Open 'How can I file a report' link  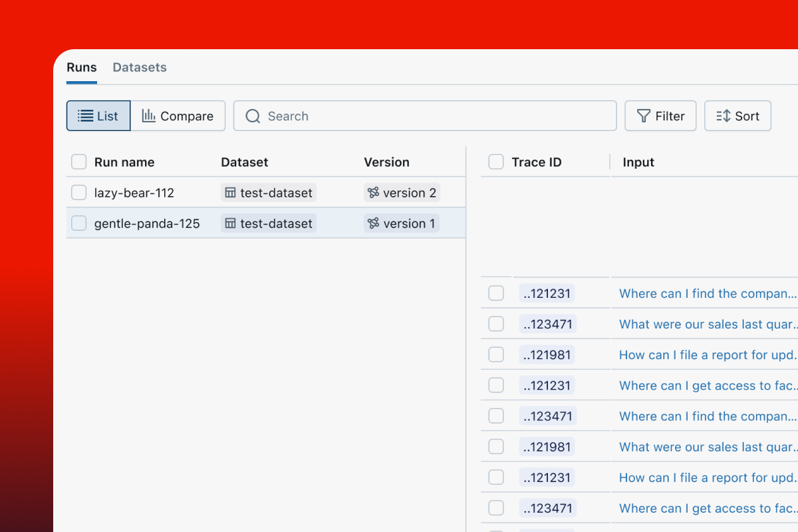tap(708, 355)
